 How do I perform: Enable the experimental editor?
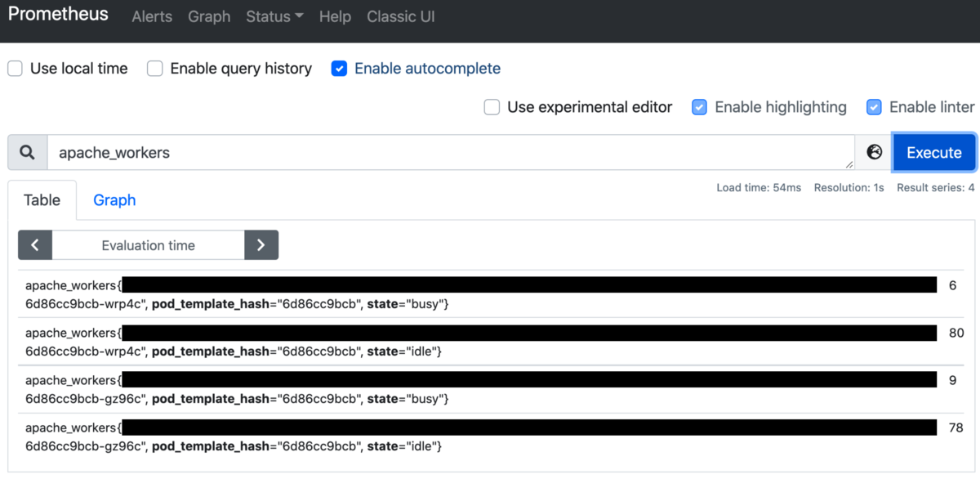coord(492,107)
